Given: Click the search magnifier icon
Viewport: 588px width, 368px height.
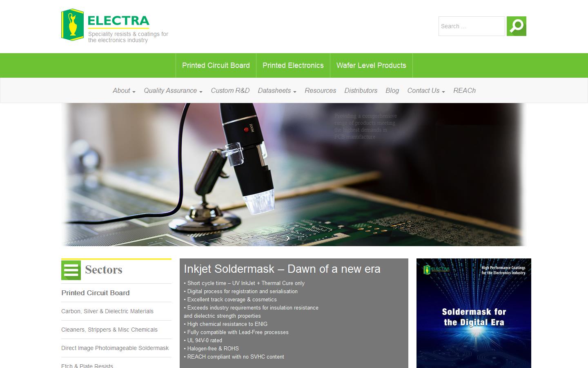Looking at the screenshot, I should coord(516,26).
